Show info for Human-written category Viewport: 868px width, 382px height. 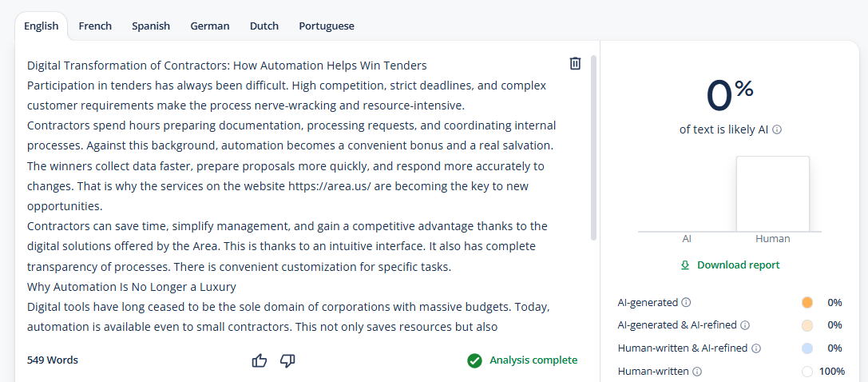click(x=697, y=372)
